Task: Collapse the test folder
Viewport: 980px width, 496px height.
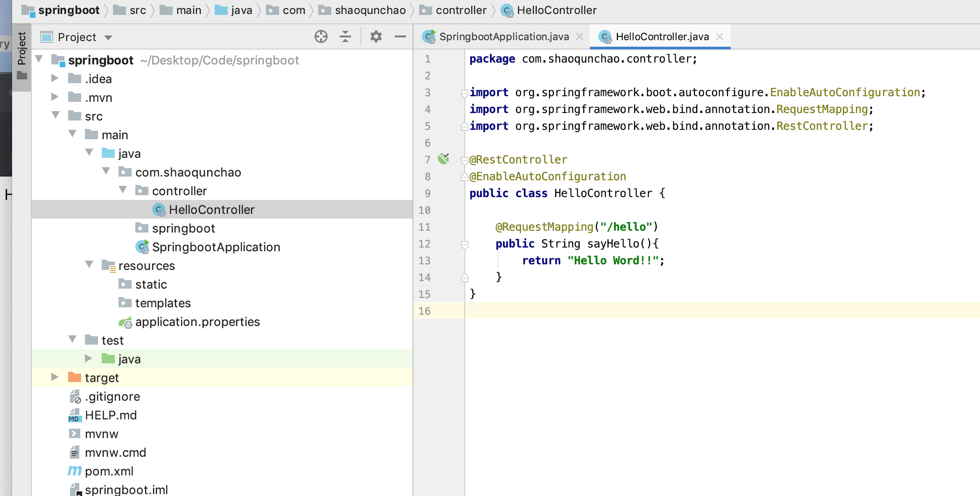Action: 72,340
